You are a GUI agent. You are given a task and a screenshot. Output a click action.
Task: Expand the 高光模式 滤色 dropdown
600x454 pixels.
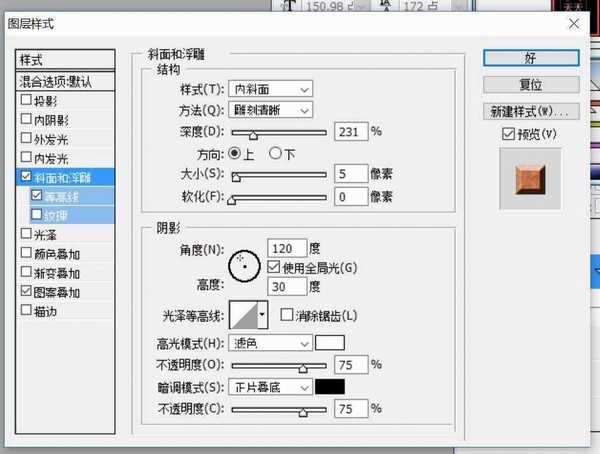[x=271, y=343]
